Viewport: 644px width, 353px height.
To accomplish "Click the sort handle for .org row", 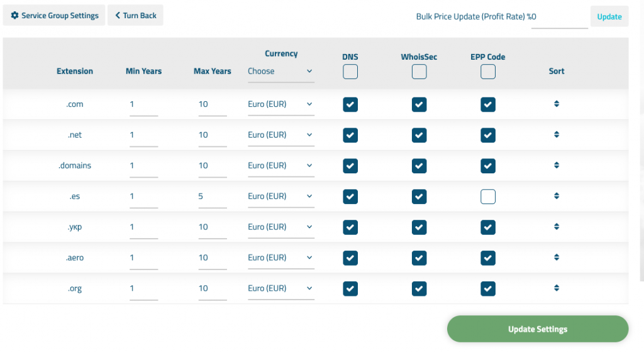I will (557, 288).
